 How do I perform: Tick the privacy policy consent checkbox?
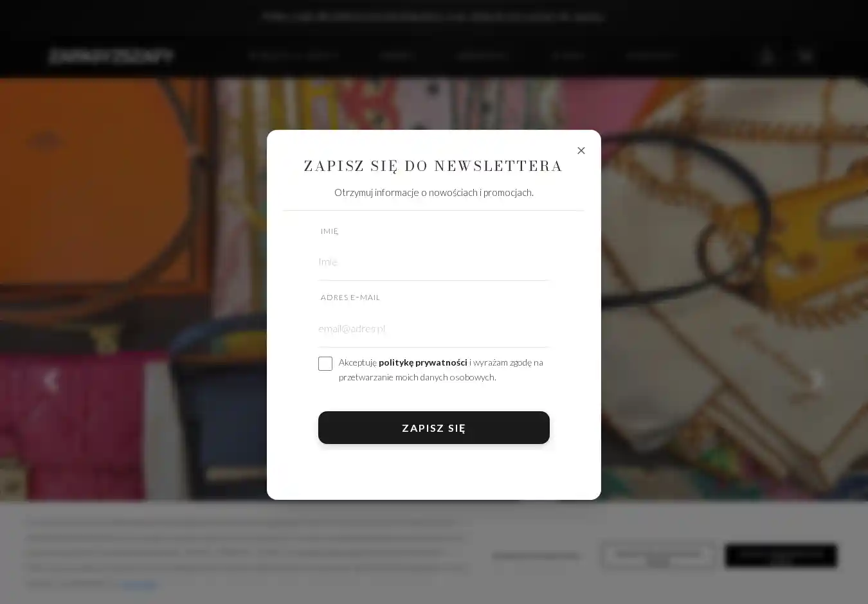click(325, 364)
